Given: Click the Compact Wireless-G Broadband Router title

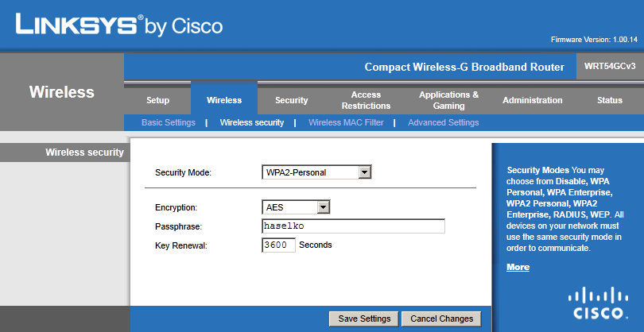Looking at the screenshot, I should pos(464,67).
